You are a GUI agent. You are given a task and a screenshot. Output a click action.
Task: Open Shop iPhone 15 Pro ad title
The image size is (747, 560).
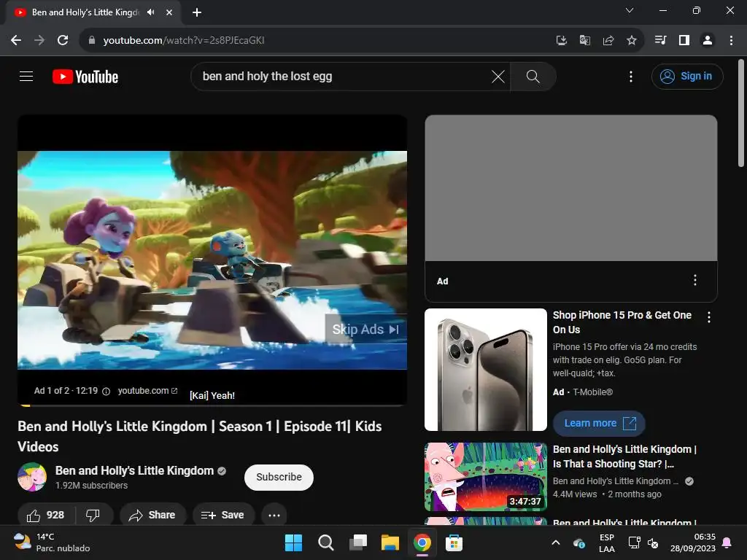[x=622, y=322]
